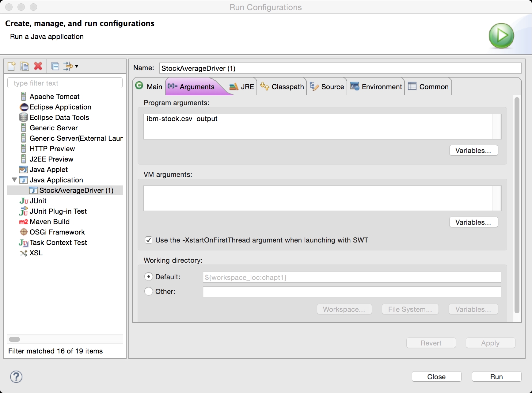The width and height of the screenshot is (532, 393).
Task: Click the Arguments tab vertical scrollbar
Action: pos(517,205)
